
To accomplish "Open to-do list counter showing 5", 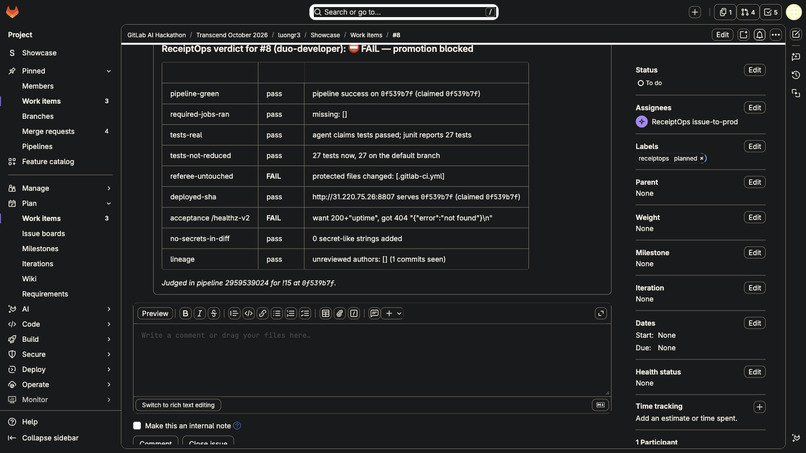I will (771, 12).
